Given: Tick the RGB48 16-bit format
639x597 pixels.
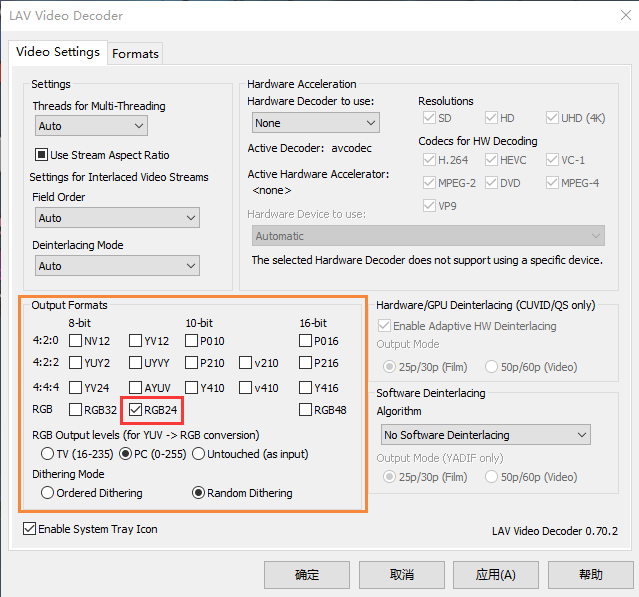Looking at the screenshot, I should coord(306,409).
